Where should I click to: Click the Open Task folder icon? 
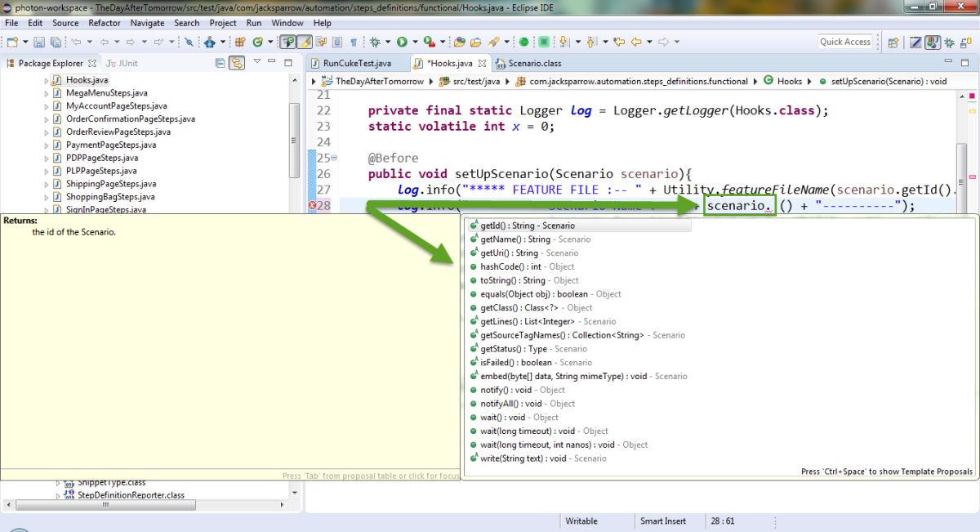[475, 42]
